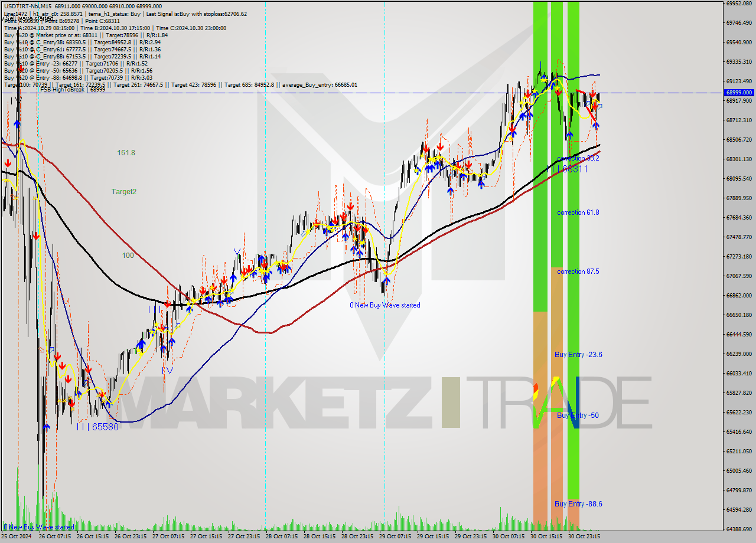
Task: Click the green 'Target2' label
Action: 124,192
